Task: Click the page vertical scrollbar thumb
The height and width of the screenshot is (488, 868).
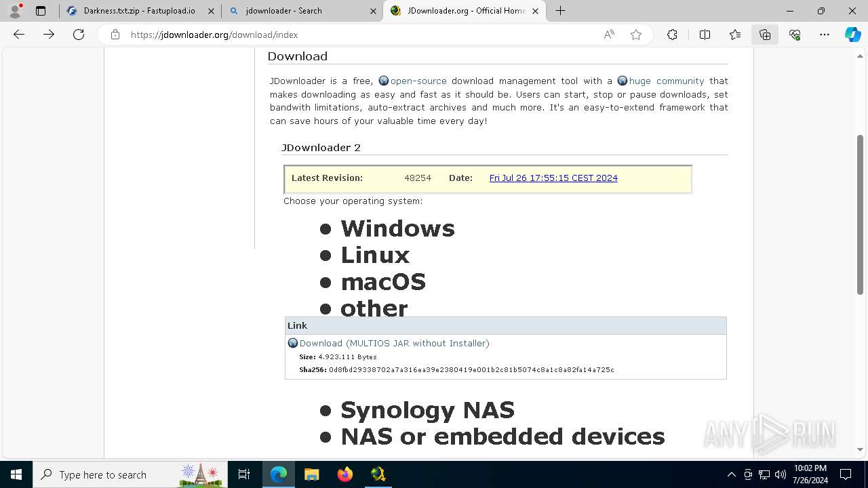Action: (860, 215)
